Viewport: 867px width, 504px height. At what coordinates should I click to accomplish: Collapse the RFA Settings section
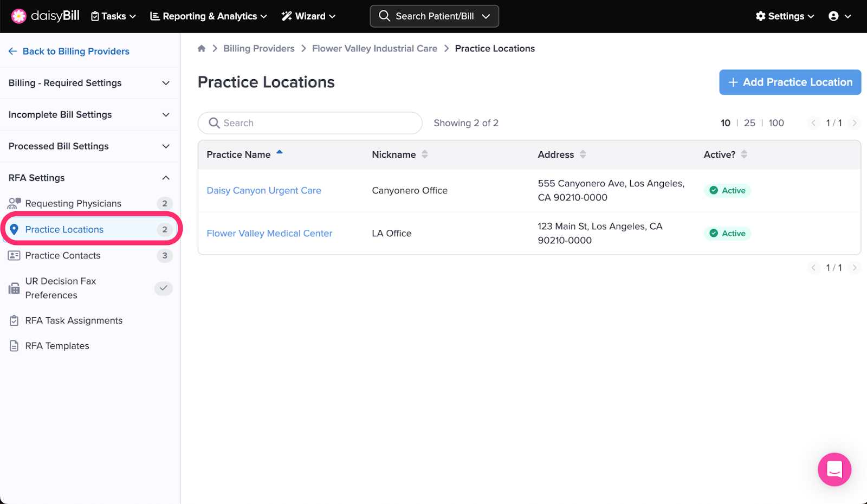(x=90, y=178)
